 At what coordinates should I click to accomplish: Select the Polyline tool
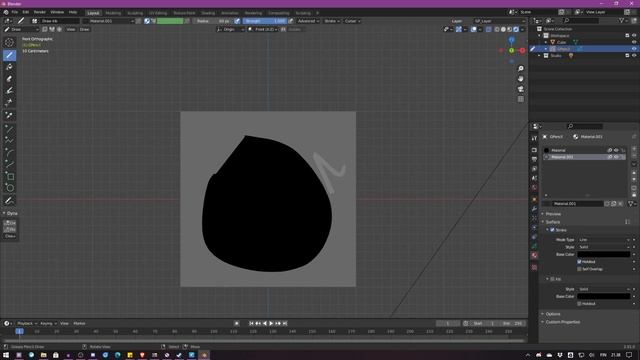[9, 141]
